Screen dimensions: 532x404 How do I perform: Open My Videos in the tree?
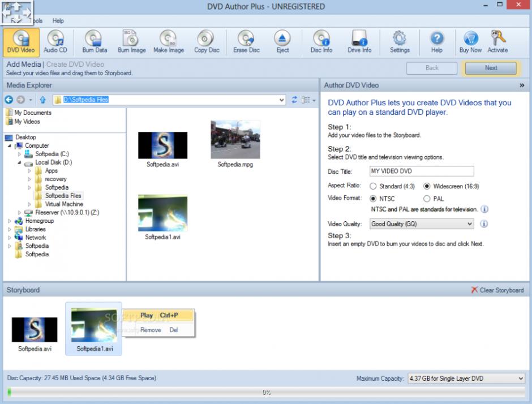27,122
